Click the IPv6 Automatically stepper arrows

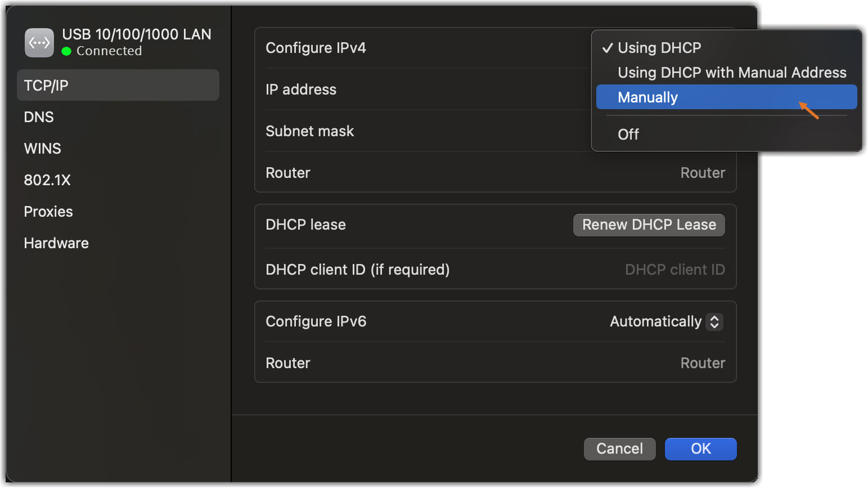tap(714, 321)
